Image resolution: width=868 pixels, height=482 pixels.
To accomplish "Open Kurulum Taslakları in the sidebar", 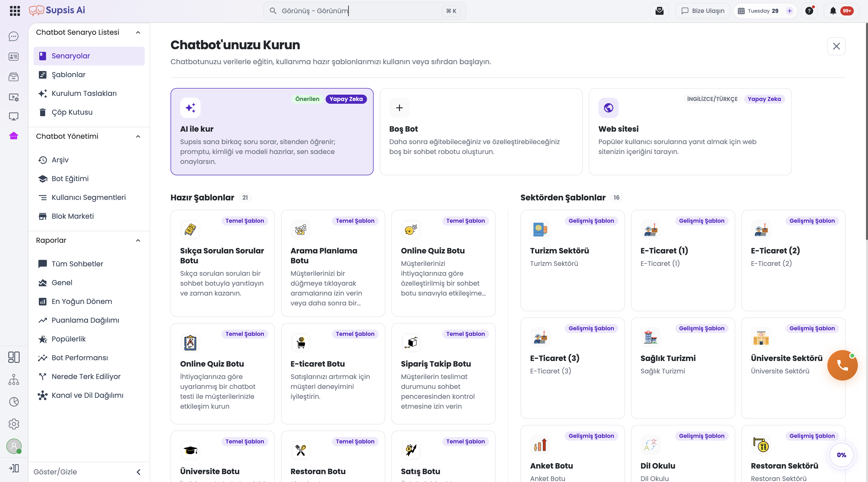I will click(x=89, y=94).
